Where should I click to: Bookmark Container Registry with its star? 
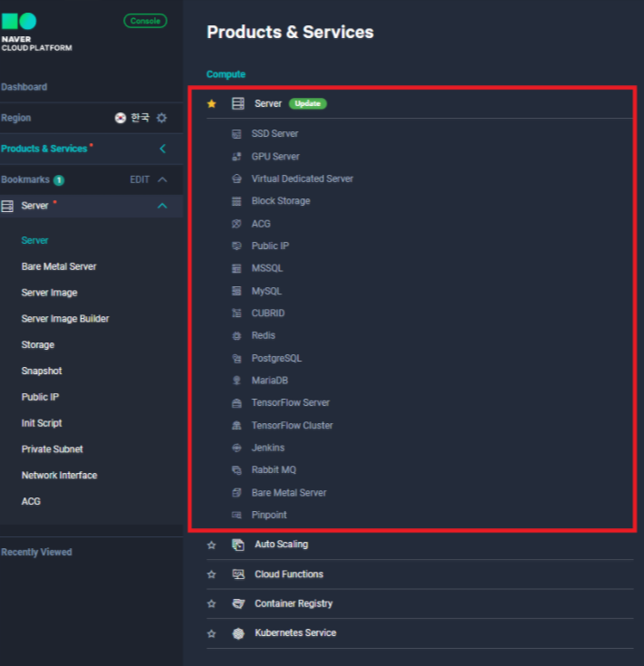pos(211,604)
